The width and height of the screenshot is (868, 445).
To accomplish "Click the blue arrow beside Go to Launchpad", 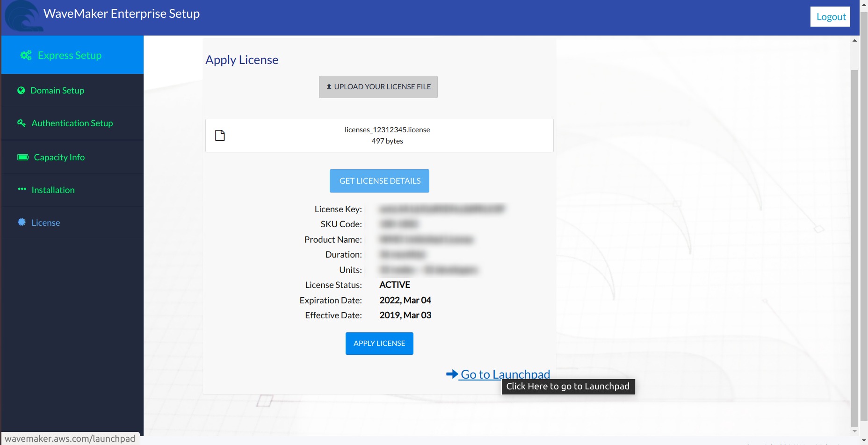I will pyautogui.click(x=452, y=374).
